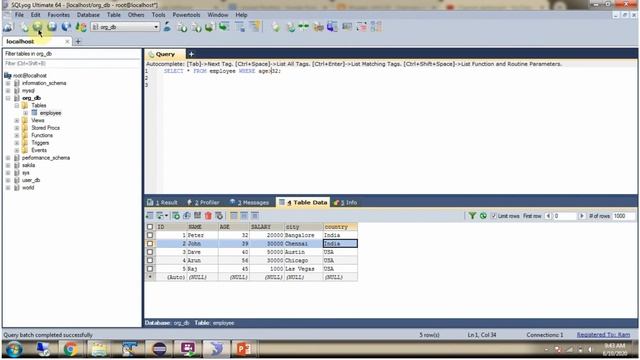The image size is (640, 360).
Task: Expand the Stored Procs folder node
Action: click(17, 128)
